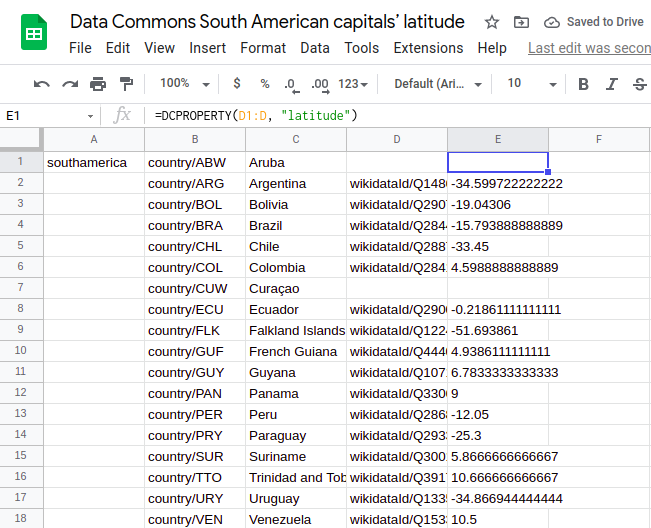Redo the last action
Screen dimensions: 651x528
(70, 84)
